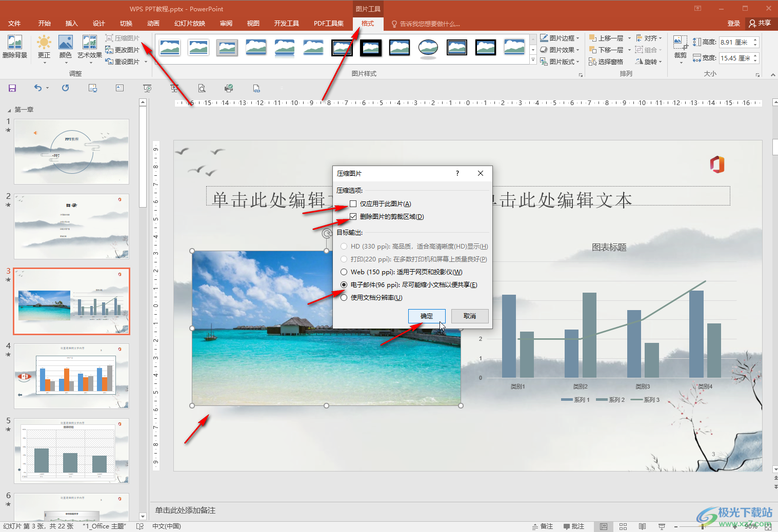Open the Color (颜色) picture tool
Image resolution: width=778 pixels, height=532 pixels.
click(66, 49)
